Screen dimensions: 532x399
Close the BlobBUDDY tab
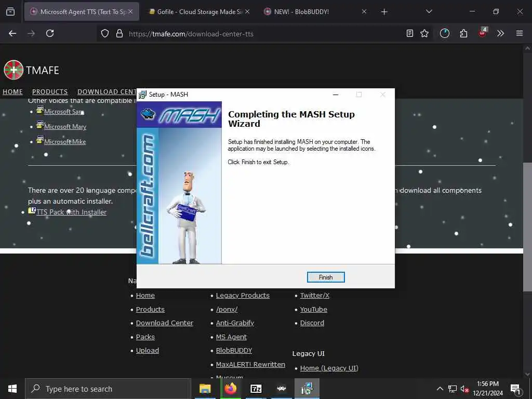pos(364,11)
